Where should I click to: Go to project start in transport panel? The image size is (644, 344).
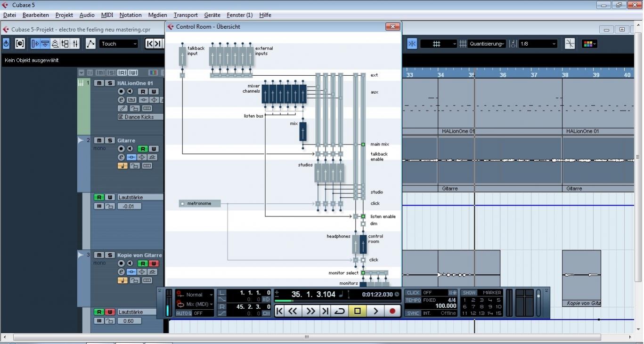(280, 311)
